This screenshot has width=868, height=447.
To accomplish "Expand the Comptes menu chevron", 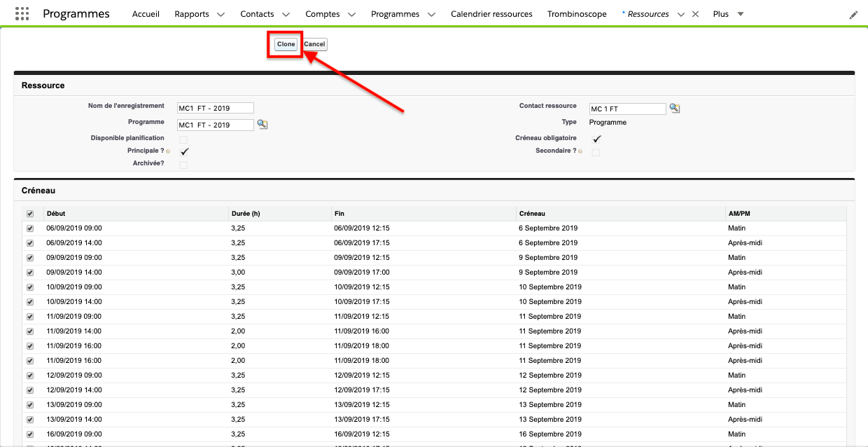I will point(351,15).
